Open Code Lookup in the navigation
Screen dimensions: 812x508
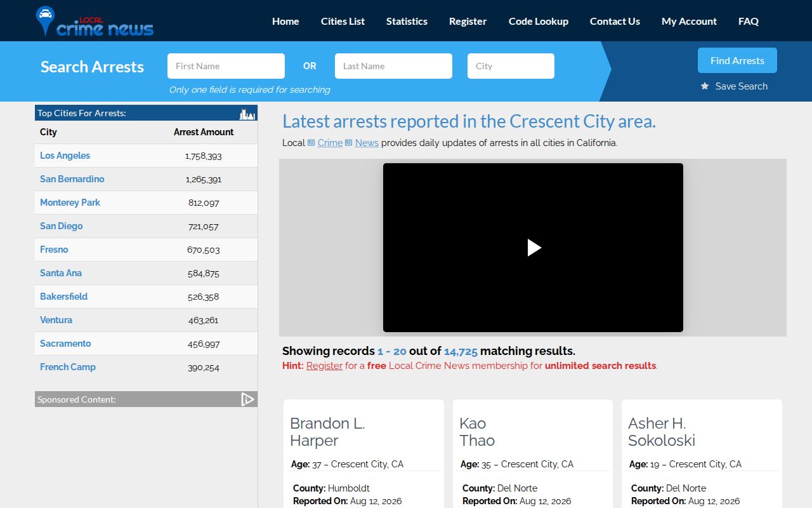[539, 21]
